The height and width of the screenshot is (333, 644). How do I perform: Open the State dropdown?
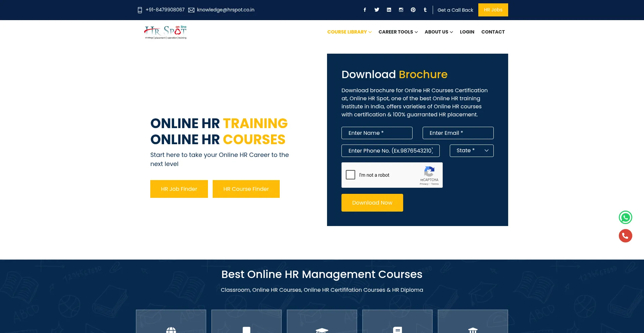point(471,151)
